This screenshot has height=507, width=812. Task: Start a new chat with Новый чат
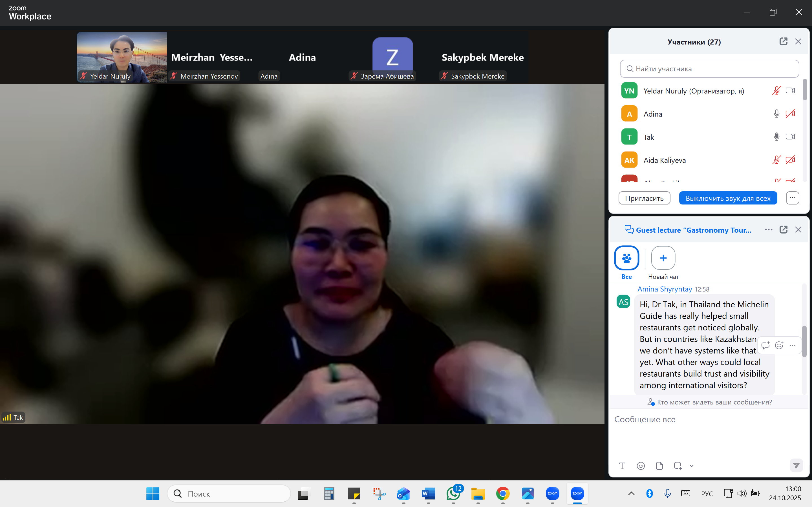(663, 258)
